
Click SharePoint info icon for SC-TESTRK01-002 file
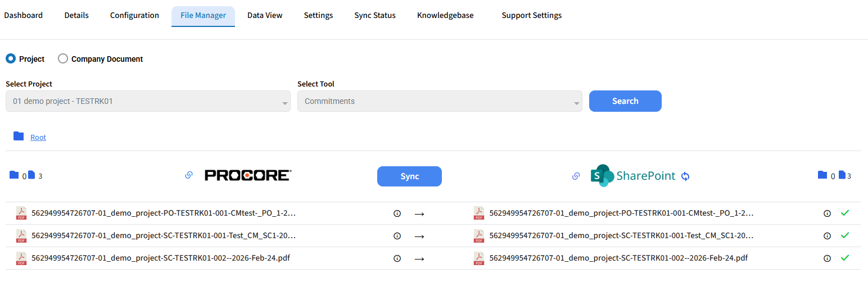coord(827,258)
